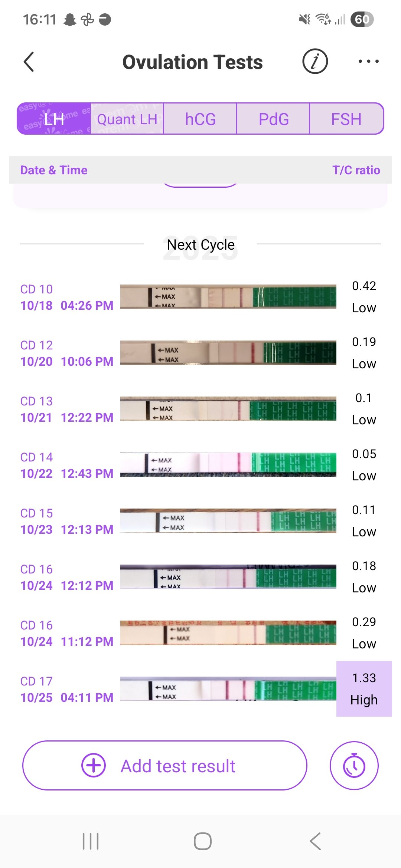Select the LH tab

coord(54,119)
